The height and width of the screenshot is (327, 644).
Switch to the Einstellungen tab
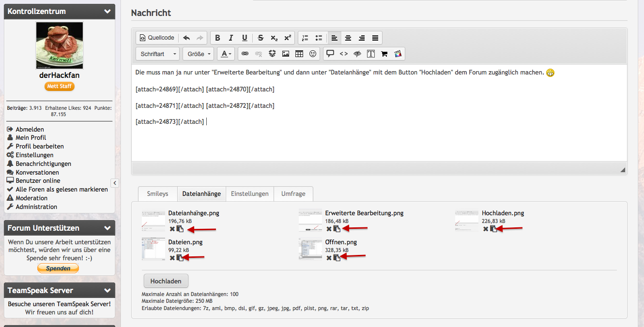pos(249,193)
